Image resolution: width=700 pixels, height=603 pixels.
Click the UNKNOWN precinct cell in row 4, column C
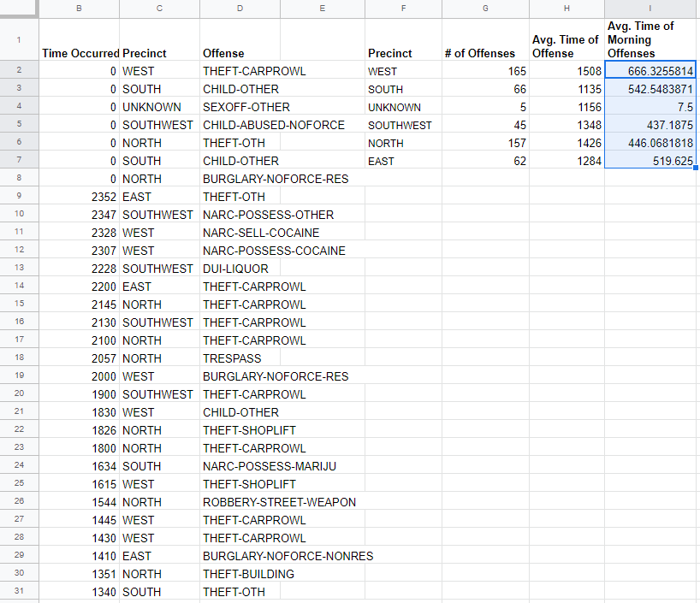159,106
